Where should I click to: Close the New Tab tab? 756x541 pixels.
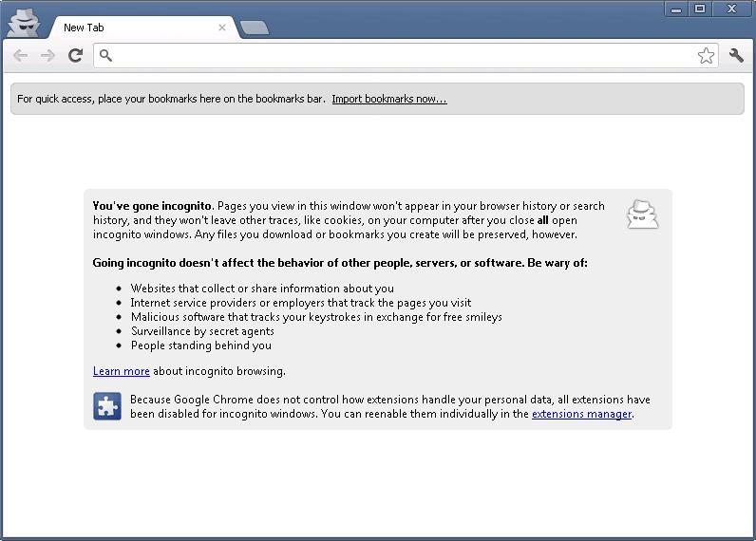click(x=222, y=28)
